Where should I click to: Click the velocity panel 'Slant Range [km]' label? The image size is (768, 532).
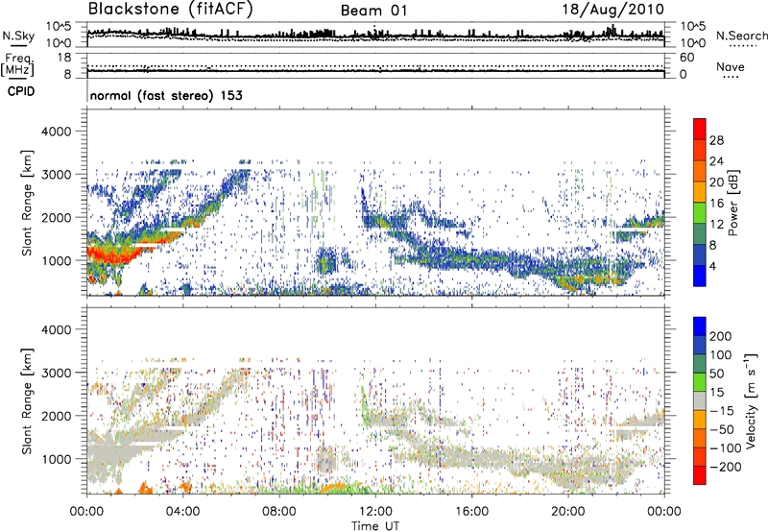(28, 401)
